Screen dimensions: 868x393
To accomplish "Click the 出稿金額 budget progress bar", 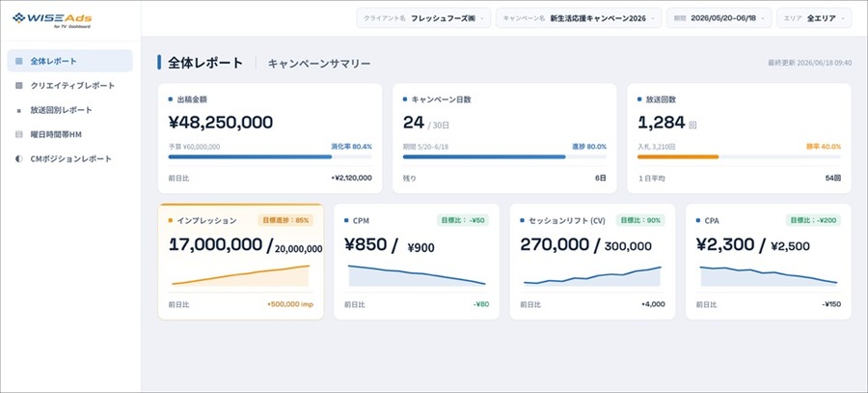I will point(270,156).
